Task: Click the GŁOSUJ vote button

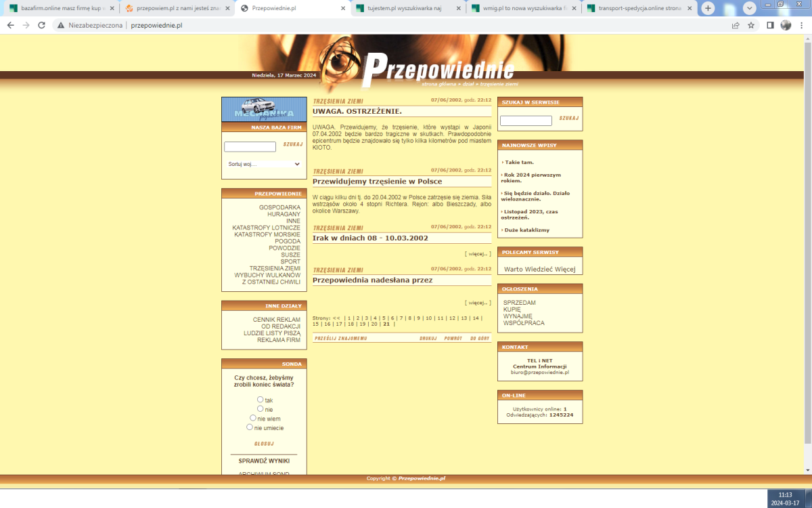Action: click(x=264, y=444)
